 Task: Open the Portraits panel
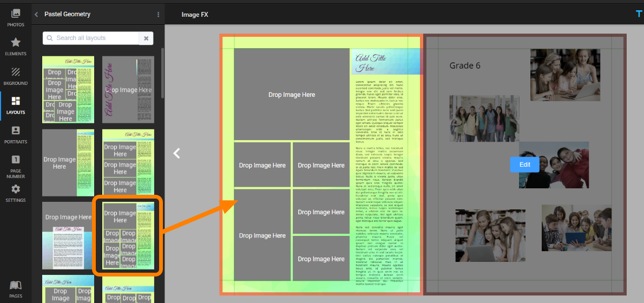coord(16,135)
